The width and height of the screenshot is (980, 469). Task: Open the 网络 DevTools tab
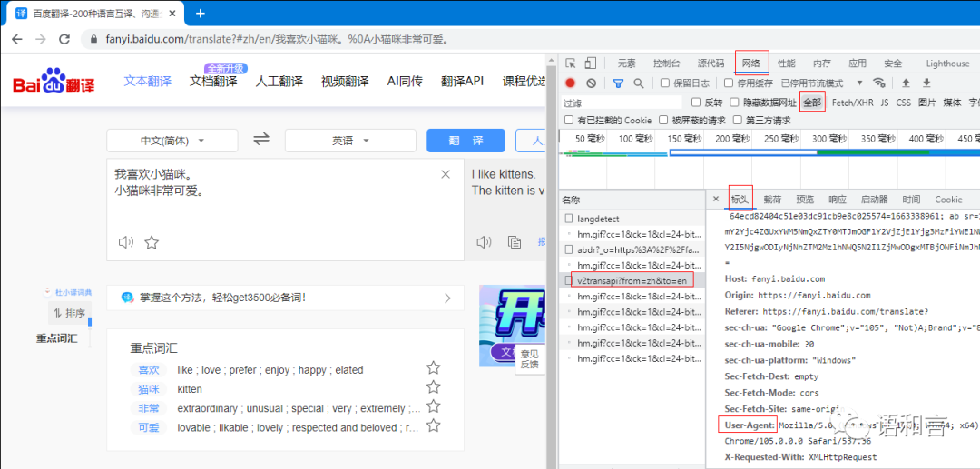coord(751,64)
